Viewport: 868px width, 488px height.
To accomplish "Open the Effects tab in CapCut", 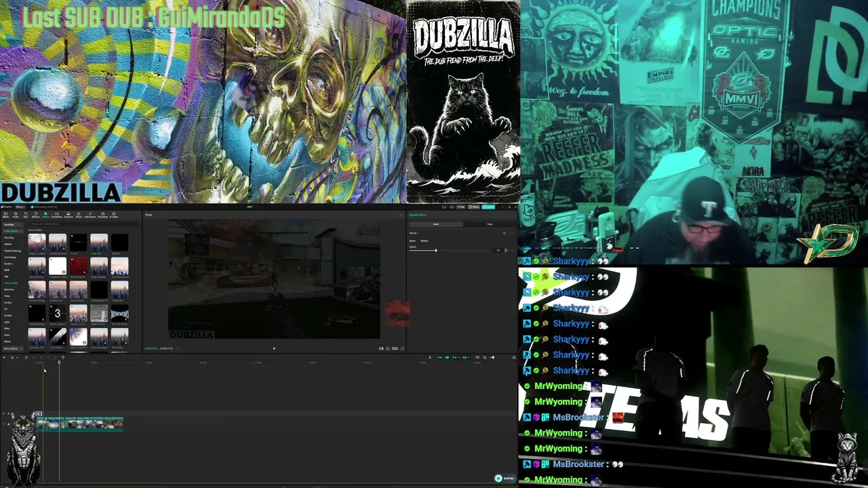I will coord(46,215).
